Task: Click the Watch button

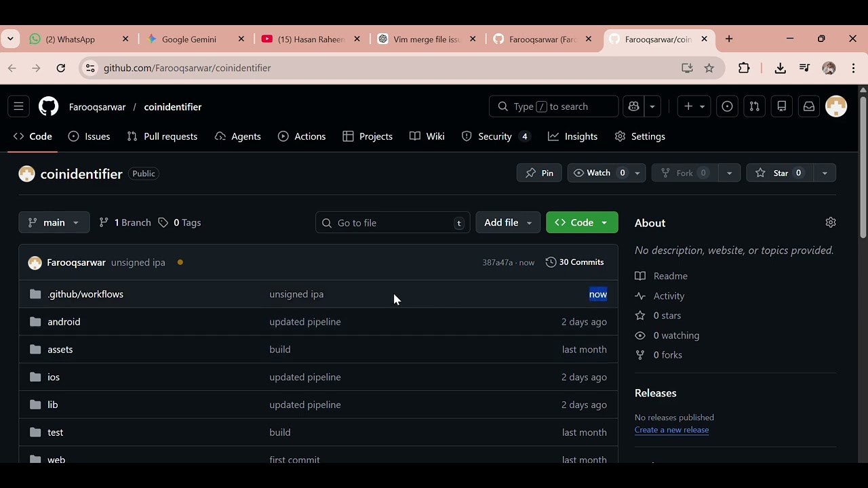Action: (x=599, y=174)
